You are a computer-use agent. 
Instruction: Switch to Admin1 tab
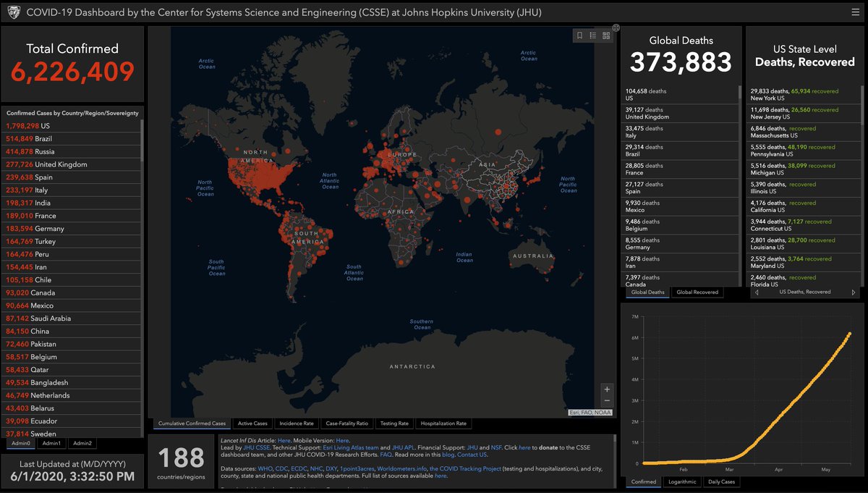pyautogui.click(x=51, y=443)
